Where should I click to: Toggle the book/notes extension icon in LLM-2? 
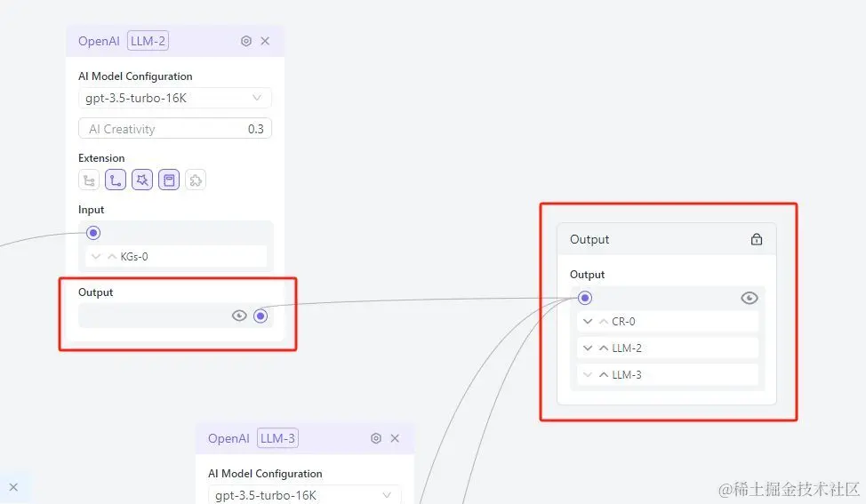[x=169, y=180]
